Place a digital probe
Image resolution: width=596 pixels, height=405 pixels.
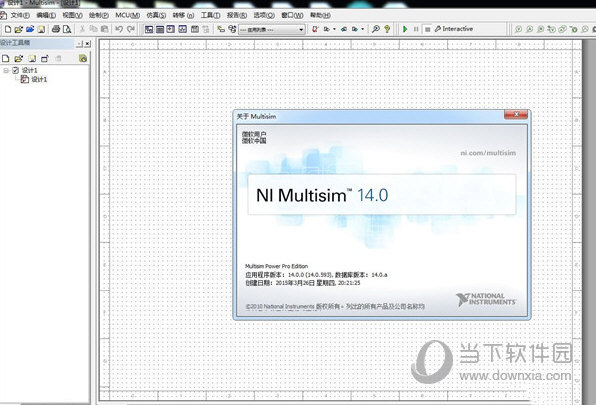(x=585, y=29)
